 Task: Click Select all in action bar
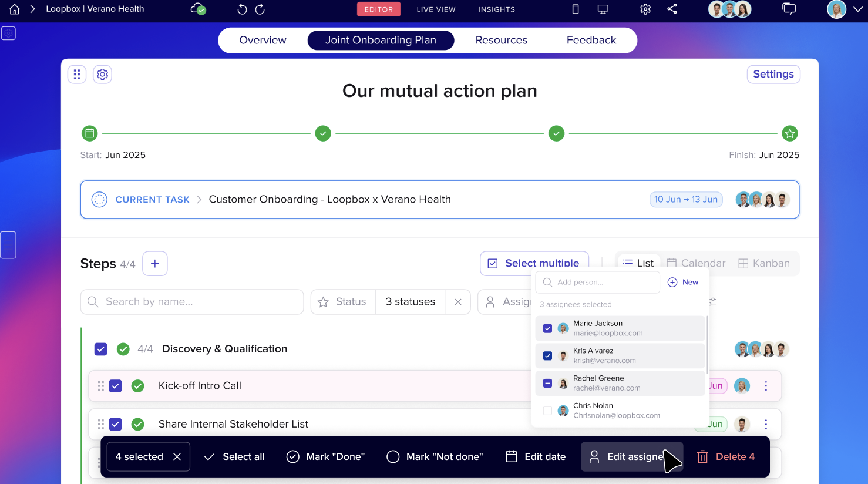click(x=234, y=456)
